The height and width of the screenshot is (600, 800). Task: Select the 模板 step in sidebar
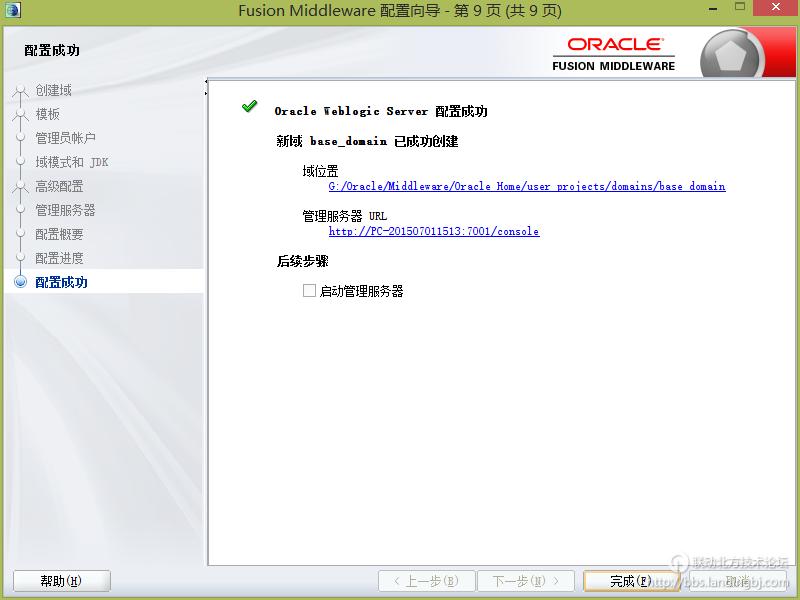point(48,114)
